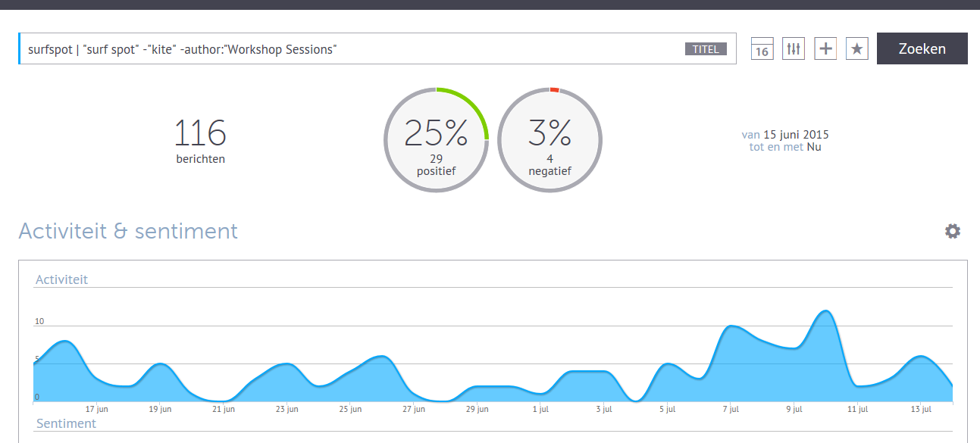This screenshot has height=443, width=980.
Task: Click the 27 jun axis label
Action: (x=414, y=409)
